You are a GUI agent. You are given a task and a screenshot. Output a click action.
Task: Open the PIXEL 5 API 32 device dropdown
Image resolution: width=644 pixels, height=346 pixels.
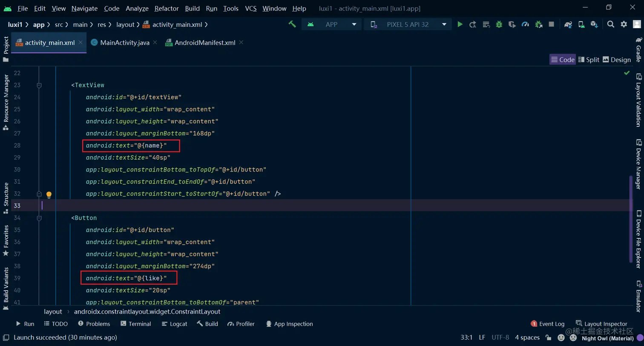[x=408, y=24]
